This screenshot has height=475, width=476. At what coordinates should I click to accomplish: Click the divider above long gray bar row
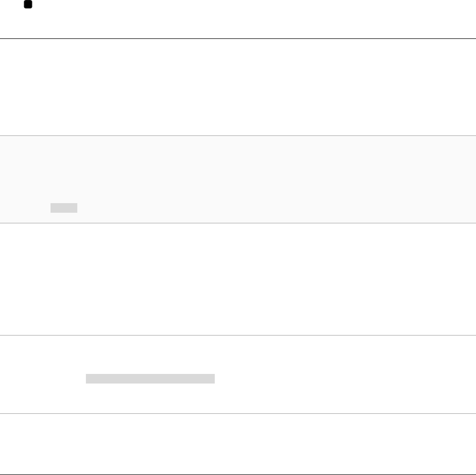(238, 336)
